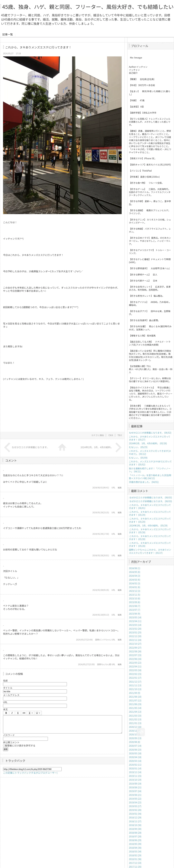This screenshot has width=174, height=868.
Task: Apply underline formatting in comment editor
Action: (18, 713)
